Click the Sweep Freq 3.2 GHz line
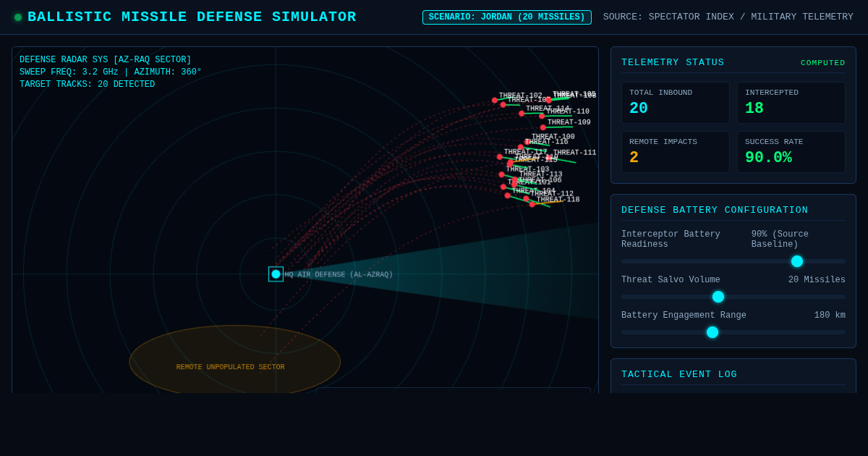This screenshot has width=868, height=456. (111, 72)
